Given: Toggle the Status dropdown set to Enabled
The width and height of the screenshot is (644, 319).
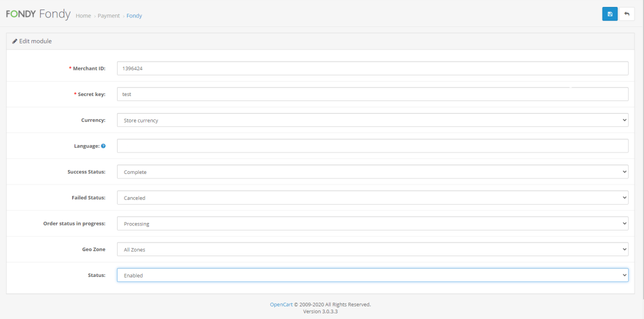Looking at the screenshot, I should 372,275.
